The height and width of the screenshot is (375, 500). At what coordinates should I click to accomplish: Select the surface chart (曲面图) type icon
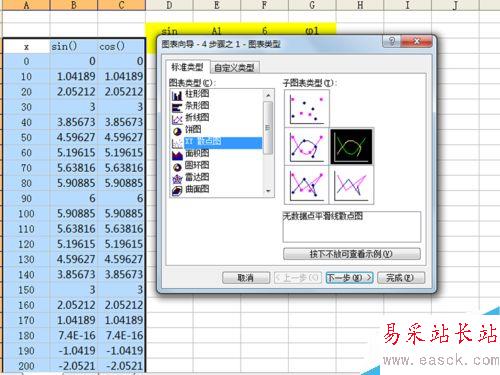177,190
